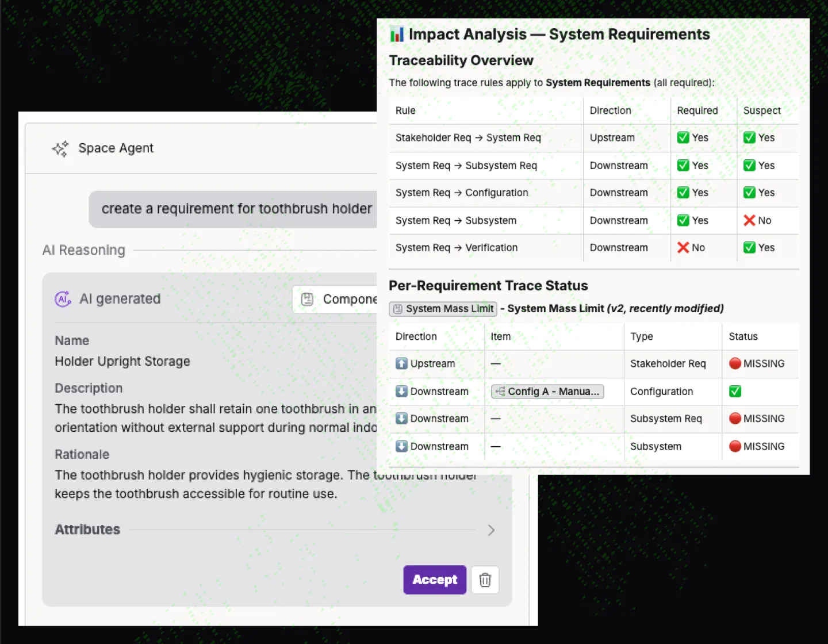Click the 'Rule' column header
The height and width of the screenshot is (644, 828).
(405, 110)
